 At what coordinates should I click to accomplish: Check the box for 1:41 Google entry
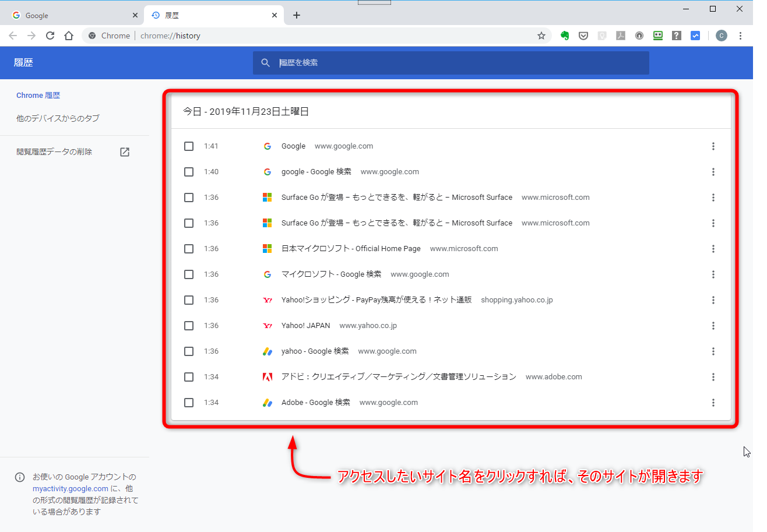(189, 146)
